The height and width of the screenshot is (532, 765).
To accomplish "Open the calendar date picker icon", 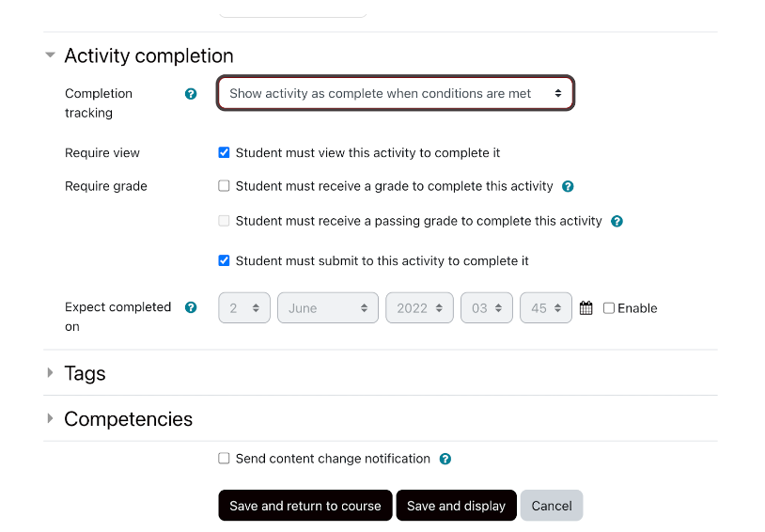I will (x=586, y=308).
